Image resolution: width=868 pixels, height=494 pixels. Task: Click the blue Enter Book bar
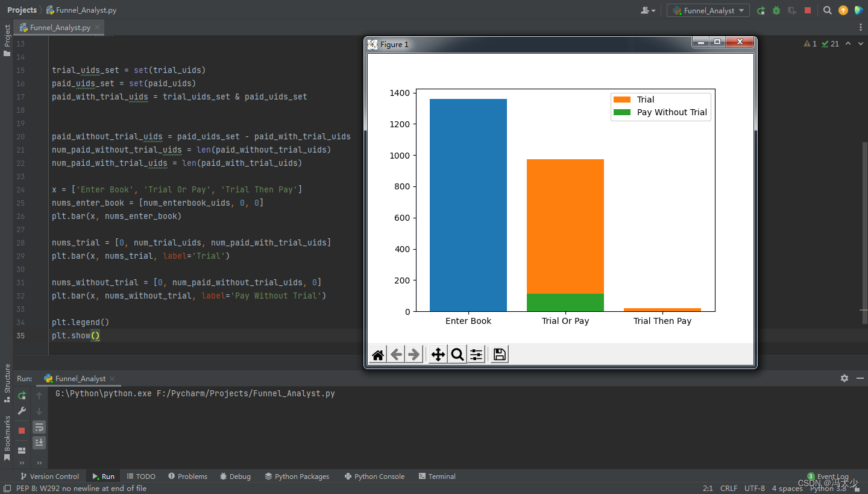click(468, 205)
